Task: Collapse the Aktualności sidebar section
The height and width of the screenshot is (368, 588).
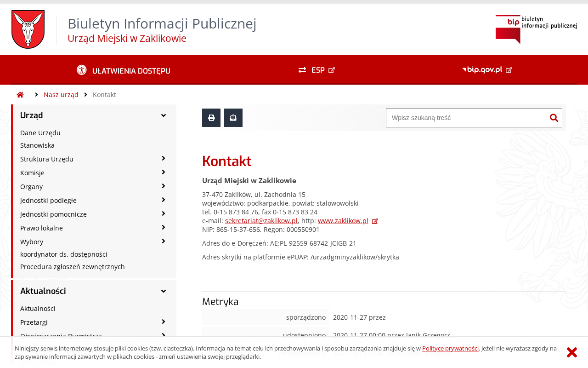Action: pos(164,291)
